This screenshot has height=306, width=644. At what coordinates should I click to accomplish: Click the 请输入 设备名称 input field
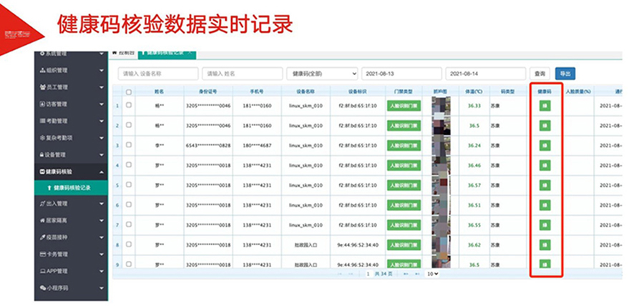pyautogui.click(x=158, y=74)
